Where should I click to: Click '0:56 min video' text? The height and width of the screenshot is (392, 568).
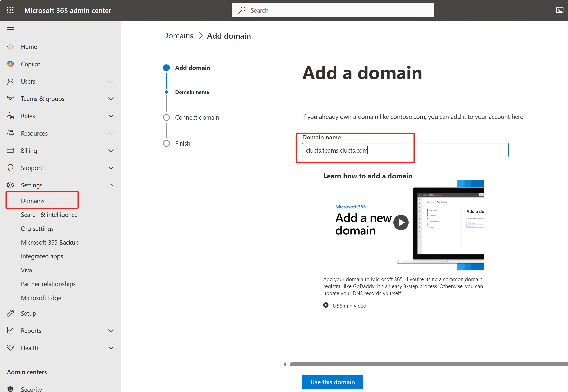[349, 306]
